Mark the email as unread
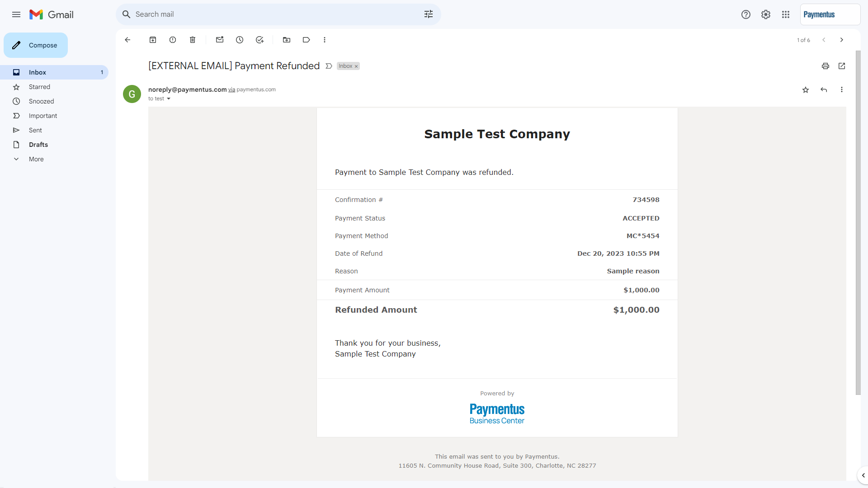The image size is (868, 488). click(220, 40)
